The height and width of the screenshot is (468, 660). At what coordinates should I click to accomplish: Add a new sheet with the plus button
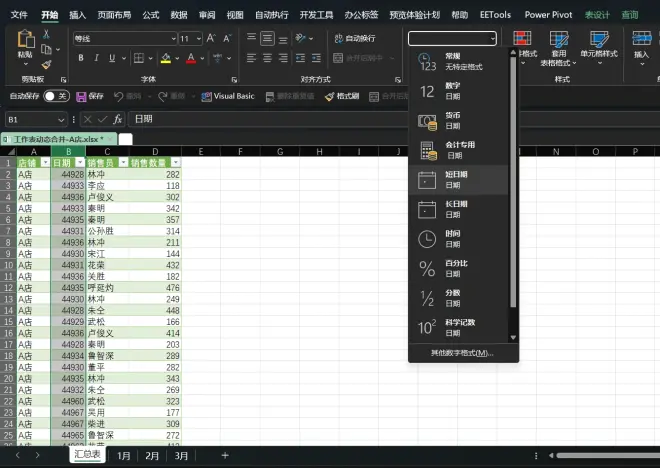pos(225,455)
